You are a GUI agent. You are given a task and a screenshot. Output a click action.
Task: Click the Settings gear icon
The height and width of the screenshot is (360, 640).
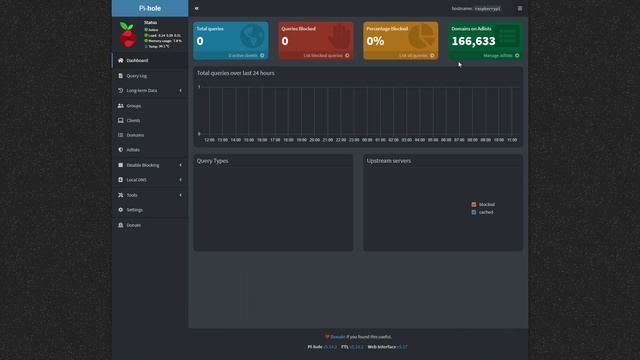[120, 210]
